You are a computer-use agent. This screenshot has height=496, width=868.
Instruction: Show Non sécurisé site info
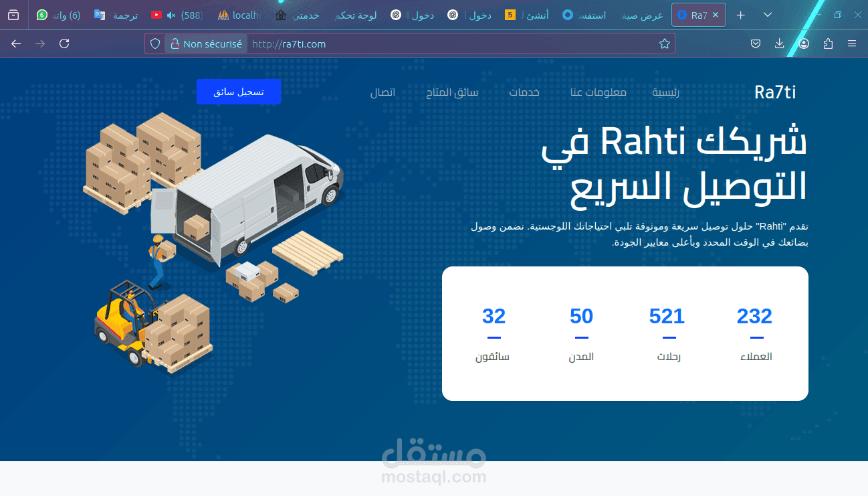point(206,44)
